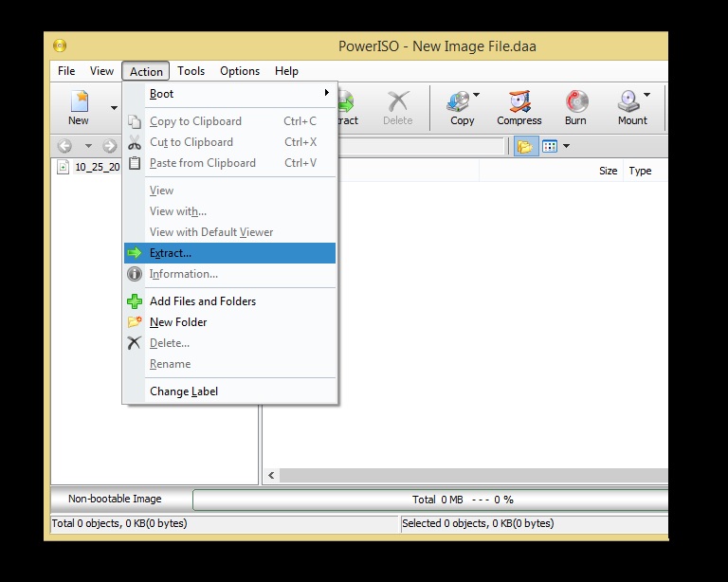Click the Forward navigation arrow icon
728x582 pixels.
click(x=110, y=146)
